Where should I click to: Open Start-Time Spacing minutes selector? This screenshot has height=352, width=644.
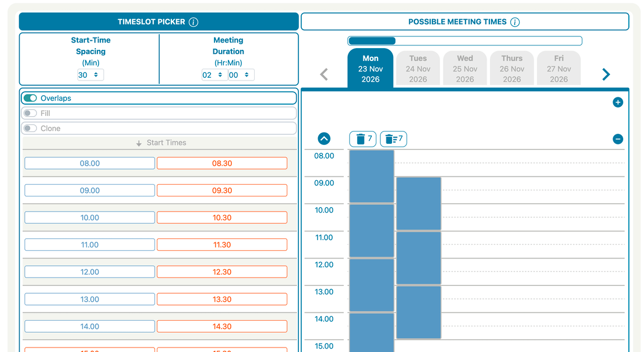click(x=90, y=74)
